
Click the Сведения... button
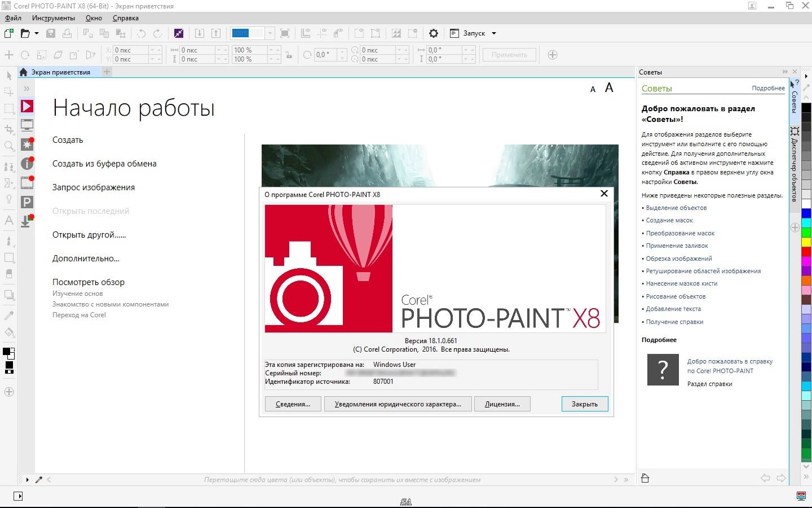point(293,404)
